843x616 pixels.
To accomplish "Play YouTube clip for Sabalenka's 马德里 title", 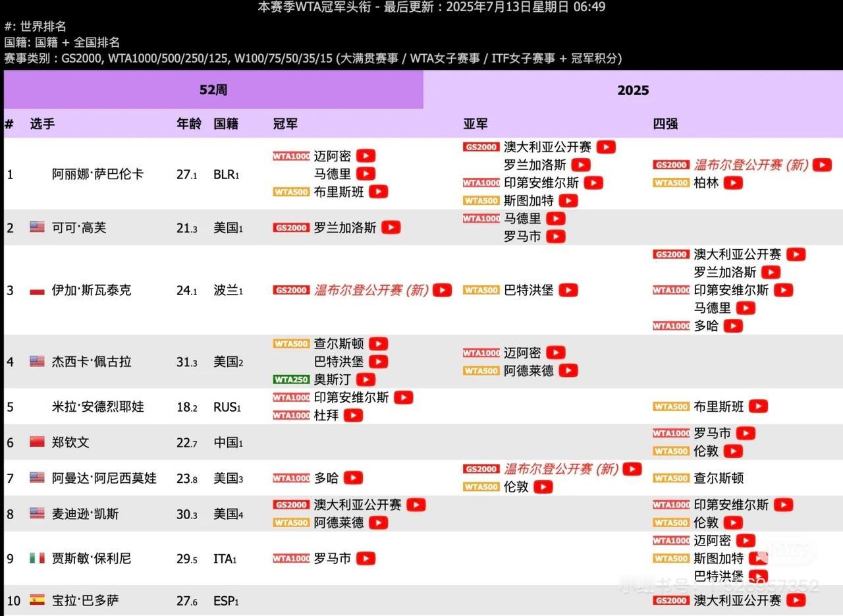I will (x=366, y=174).
